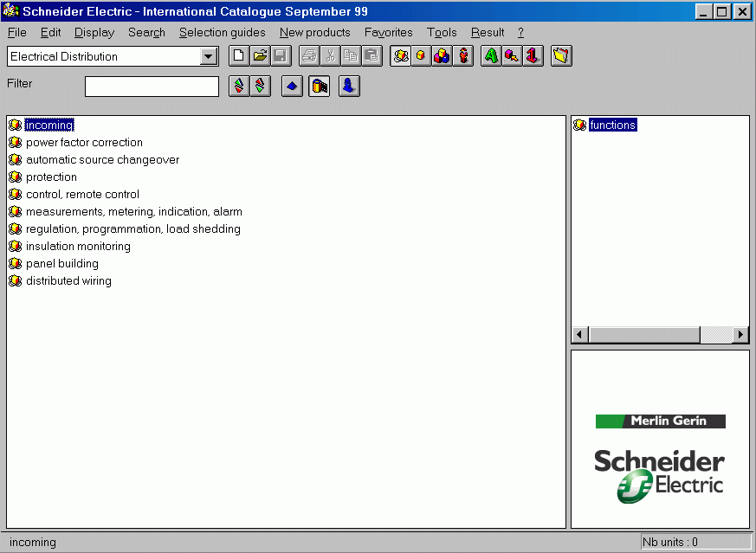This screenshot has width=756, height=553.
Task: Open the Tools menu
Action: (442, 32)
